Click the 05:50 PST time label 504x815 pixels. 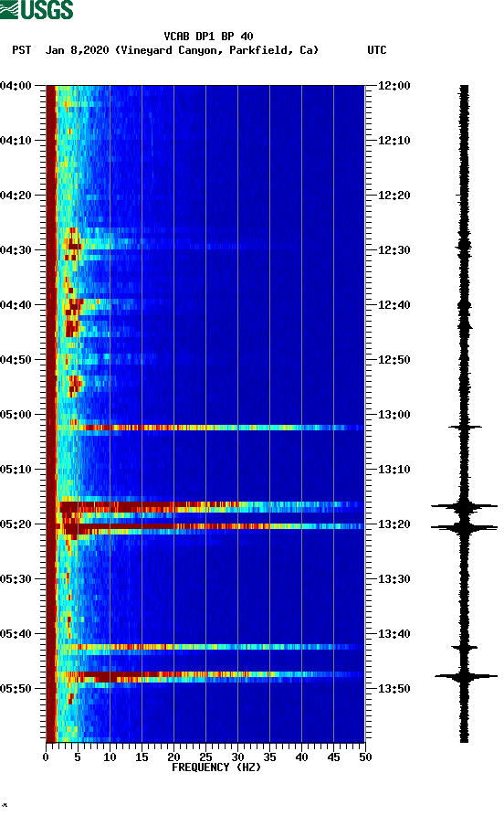point(16,689)
